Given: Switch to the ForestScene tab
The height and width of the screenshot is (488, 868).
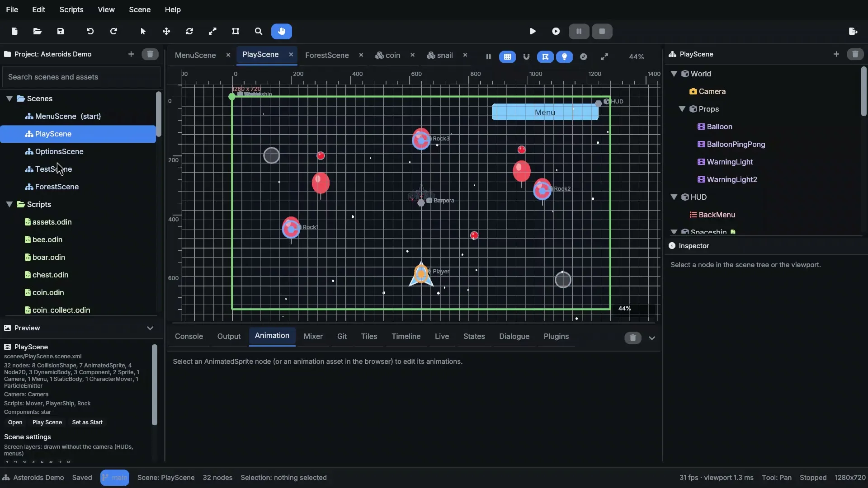Looking at the screenshot, I should click(327, 55).
